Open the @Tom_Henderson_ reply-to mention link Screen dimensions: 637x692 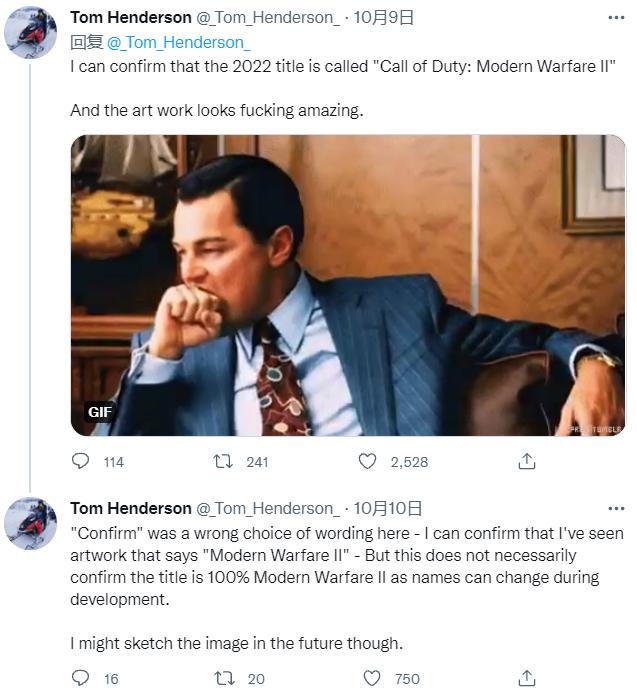point(177,41)
